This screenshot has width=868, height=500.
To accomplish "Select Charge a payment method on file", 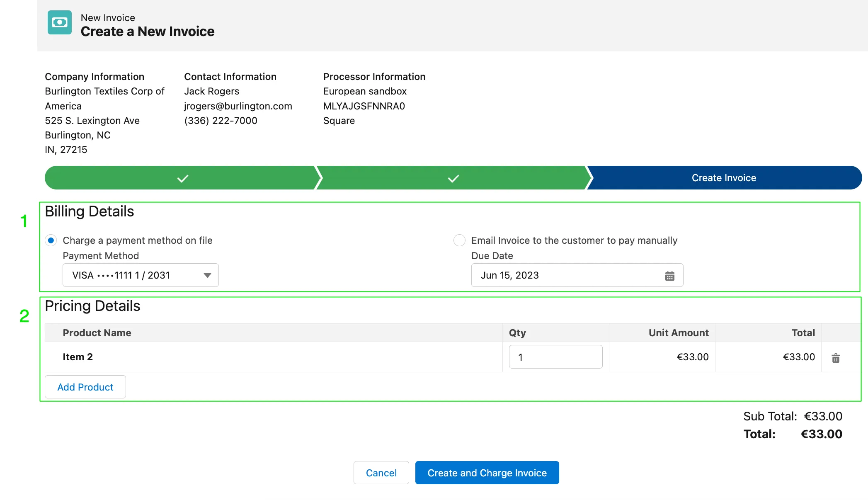I will click(51, 240).
